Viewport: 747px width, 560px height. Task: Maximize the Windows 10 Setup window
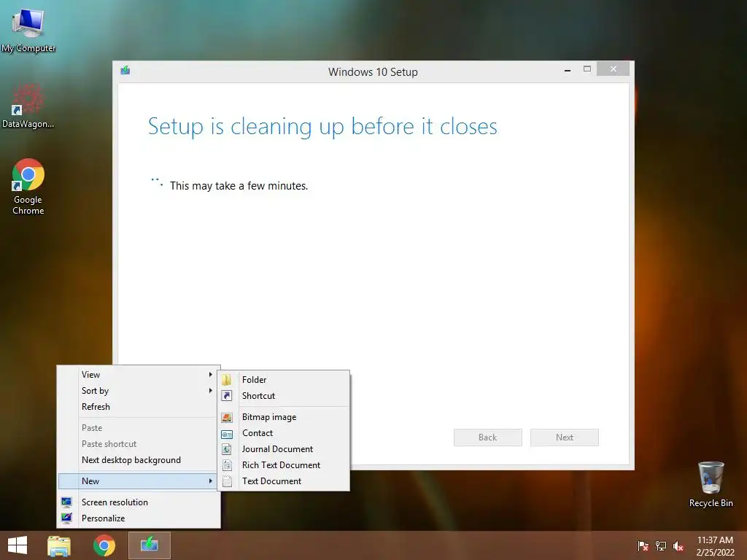click(587, 69)
